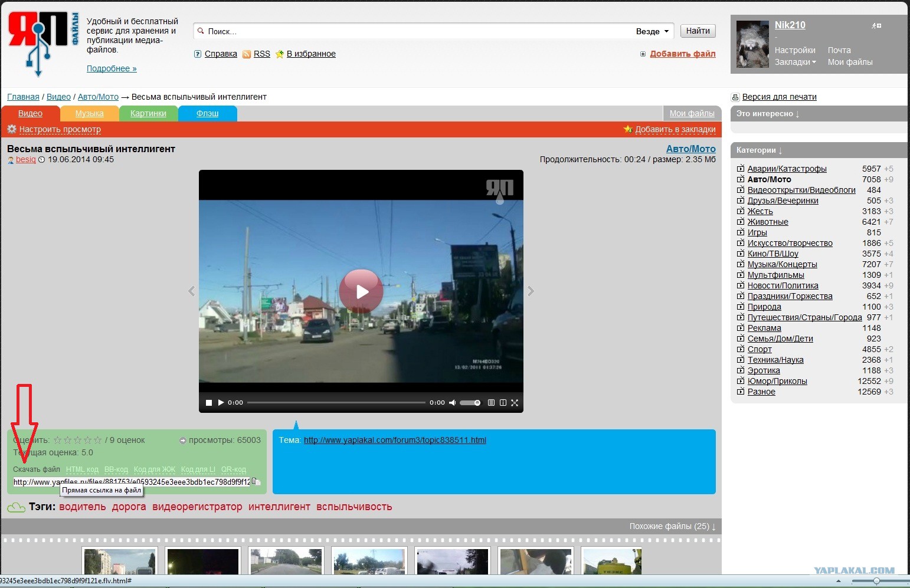The image size is (910, 588).
Task: Click the Главная breadcrumb link
Action: coord(23,97)
